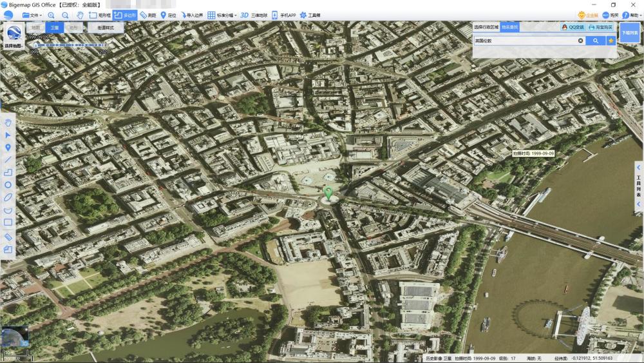Click the lower chevron on 工具列表 panel
644x363 pixels.
pos(638,204)
